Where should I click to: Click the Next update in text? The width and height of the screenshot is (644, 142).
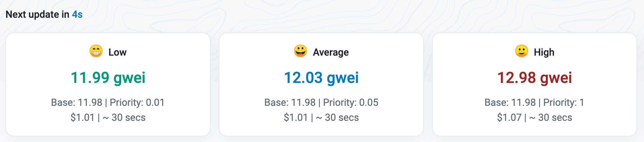37,14
